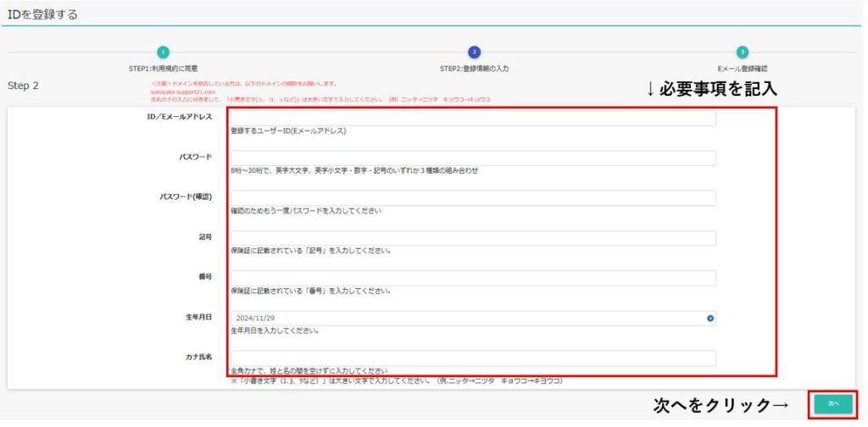
Task: Click hint 生年月日を入力してください。
Action: tap(275, 330)
